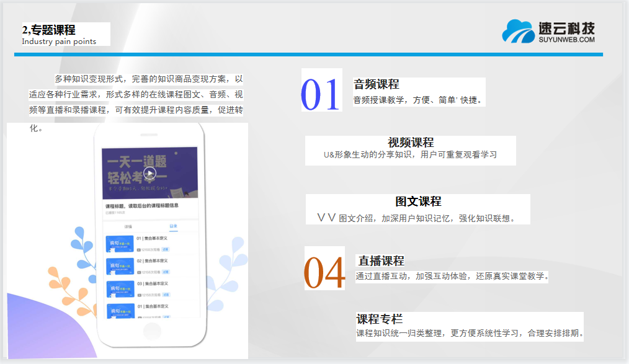Click the 直播课程 heading

[381, 261]
